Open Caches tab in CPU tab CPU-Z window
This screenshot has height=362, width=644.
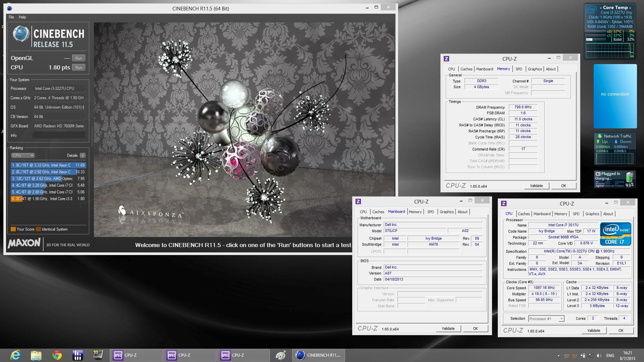pyautogui.click(x=524, y=214)
